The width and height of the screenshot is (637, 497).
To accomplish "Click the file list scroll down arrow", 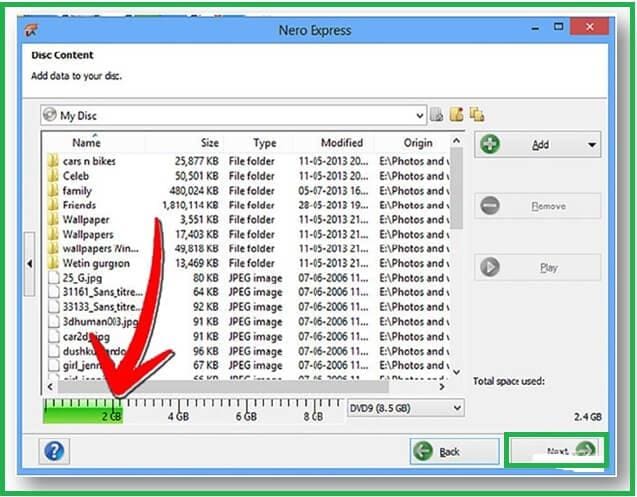I will point(456,372).
